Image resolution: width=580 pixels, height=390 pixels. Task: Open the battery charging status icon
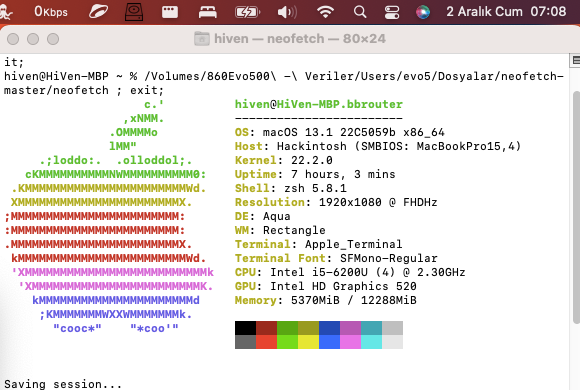247,12
